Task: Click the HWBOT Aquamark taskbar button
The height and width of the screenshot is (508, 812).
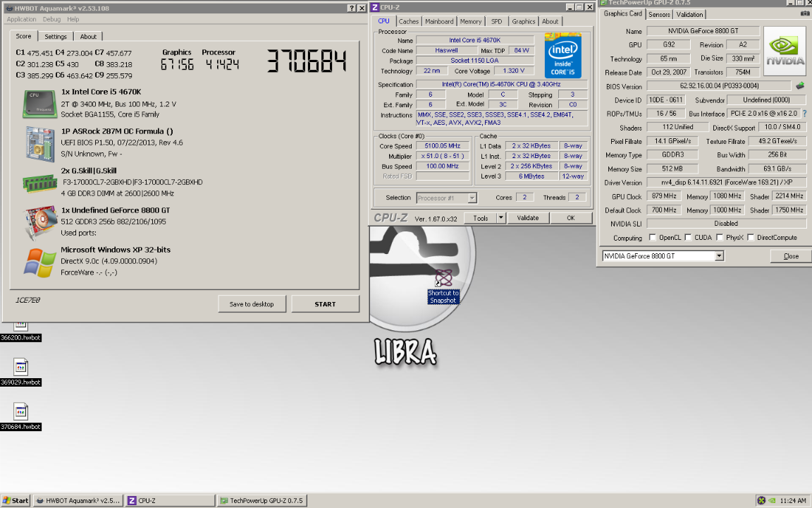Action: pyautogui.click(x=79, y=500)
